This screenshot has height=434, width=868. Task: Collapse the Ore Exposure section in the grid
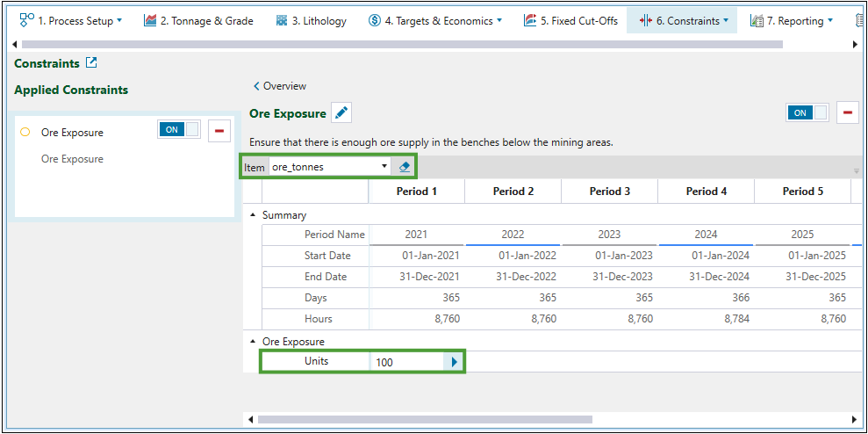click(x=254, y=342)
